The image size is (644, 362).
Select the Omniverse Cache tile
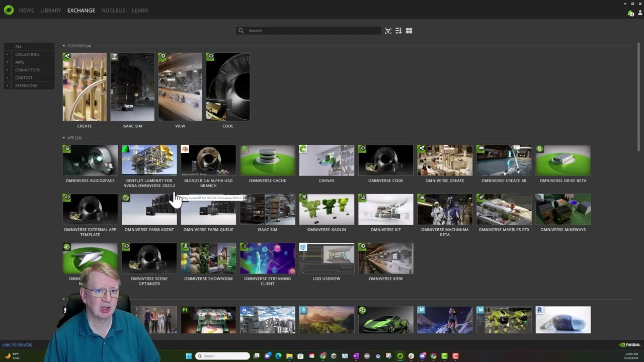click(268, 164)
